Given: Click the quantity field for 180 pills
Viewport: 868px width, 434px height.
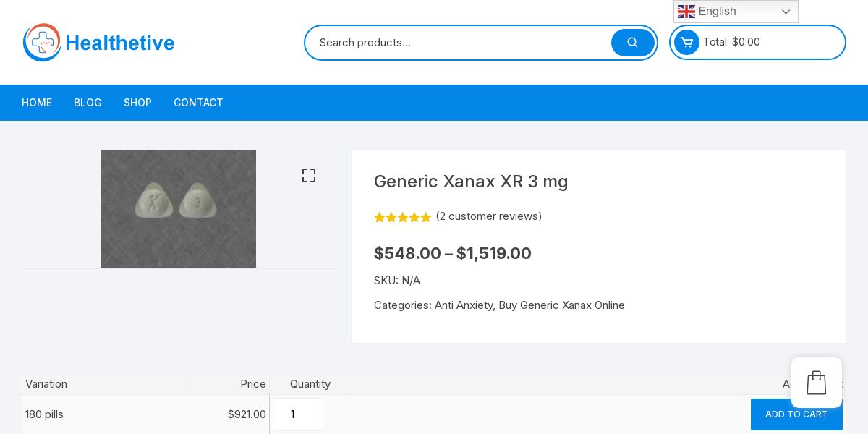Looking at the screenshot, I should tap(297, 414).
